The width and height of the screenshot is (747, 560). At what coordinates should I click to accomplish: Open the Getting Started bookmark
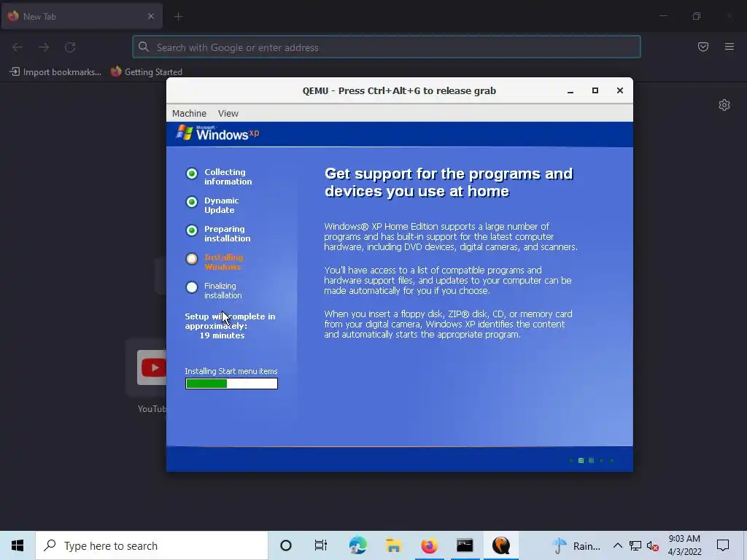[147, 72]
